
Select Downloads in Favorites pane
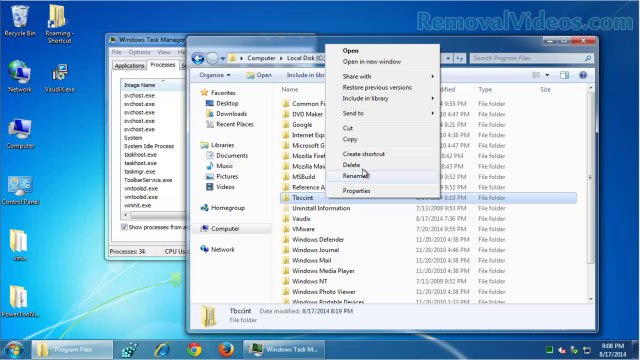pyautogui.click(x=231, y=114)
